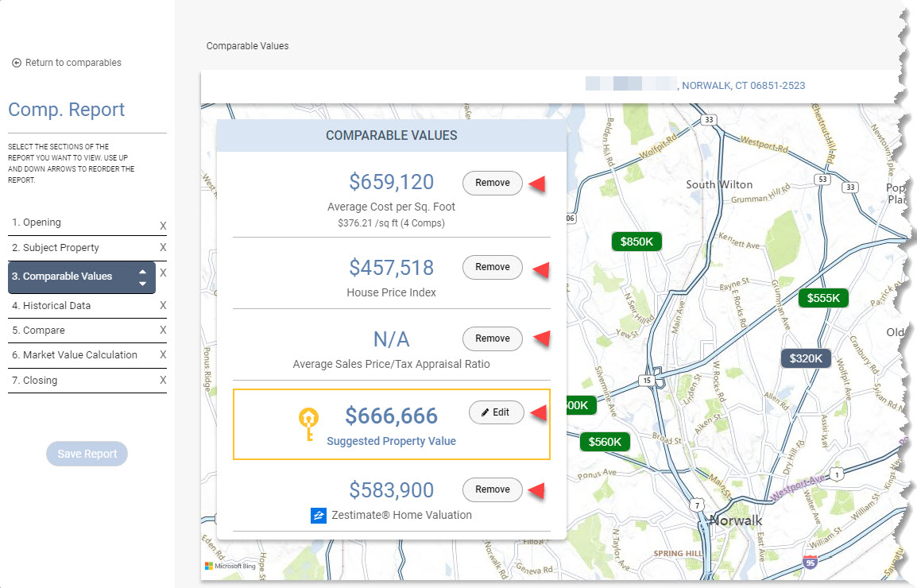Click the Save Report button
Viewport: 917px width, 588px height.
click(x=87, y=454)
